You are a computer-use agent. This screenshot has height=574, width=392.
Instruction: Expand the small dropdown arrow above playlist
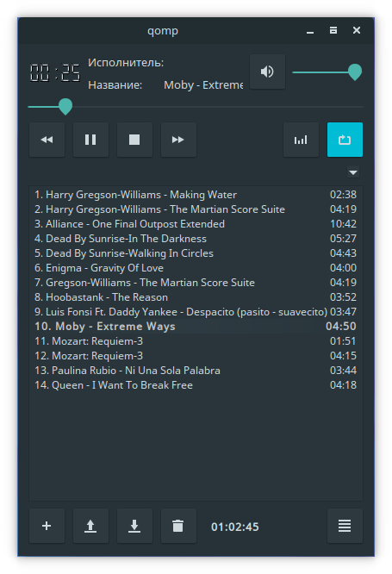pyautogui.click(x=353, y=172)
